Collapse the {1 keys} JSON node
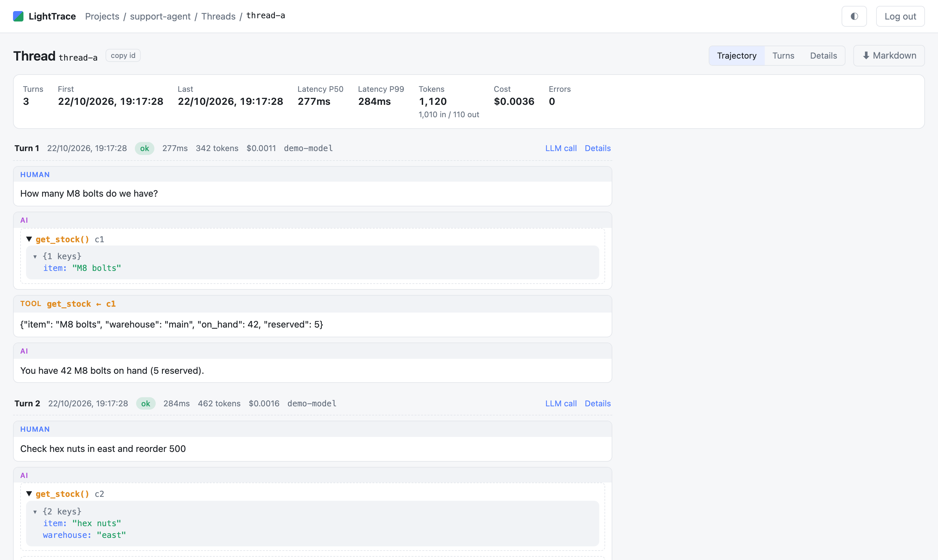Screen dimensions: 938x560 [x=35, y=257]
